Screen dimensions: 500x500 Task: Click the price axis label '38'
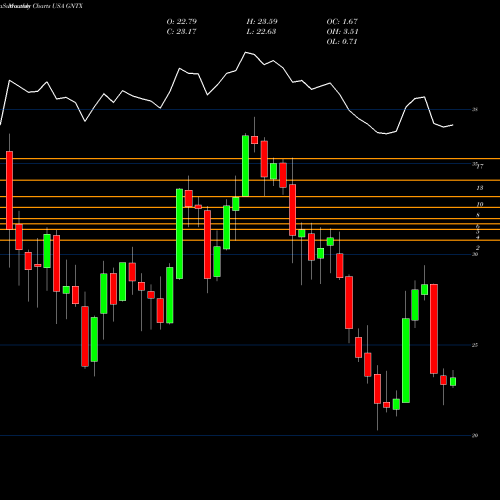point(475,109)
